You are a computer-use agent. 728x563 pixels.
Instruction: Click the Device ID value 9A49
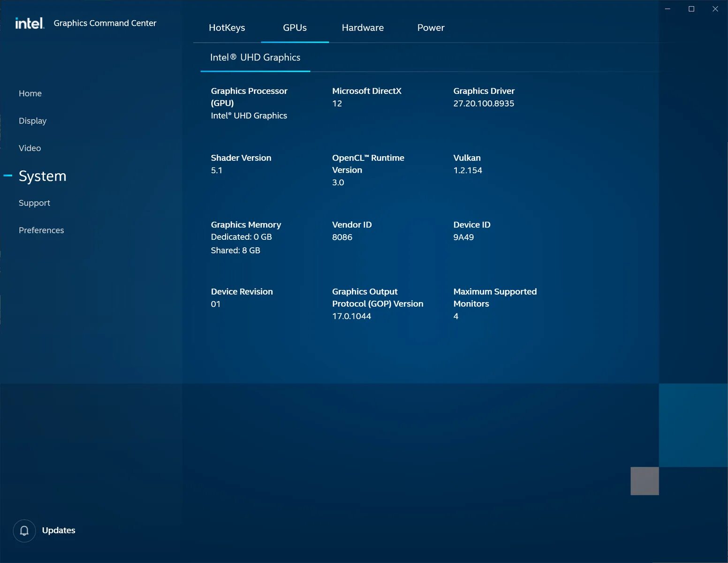coord(463,237)
